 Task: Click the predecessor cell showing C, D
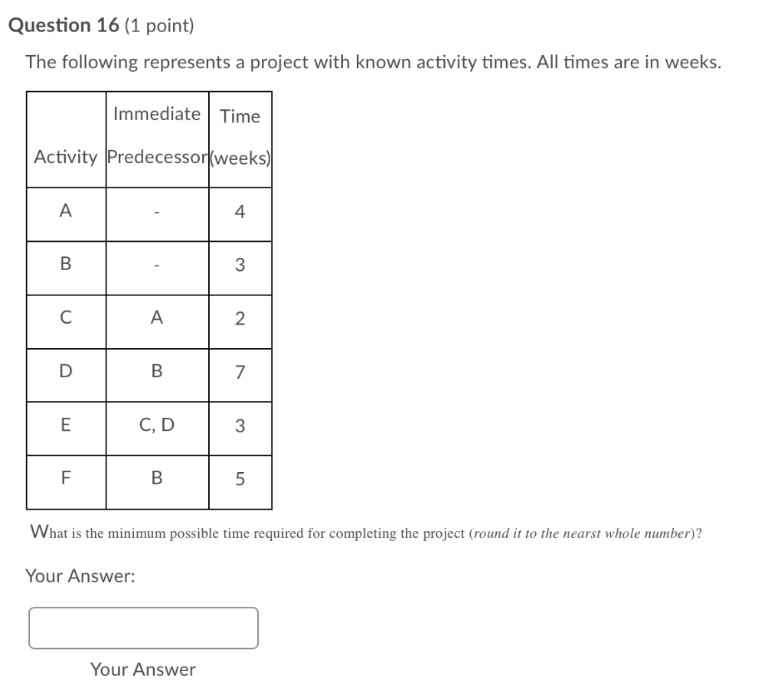pyautogui.click(x=156, y=426)
